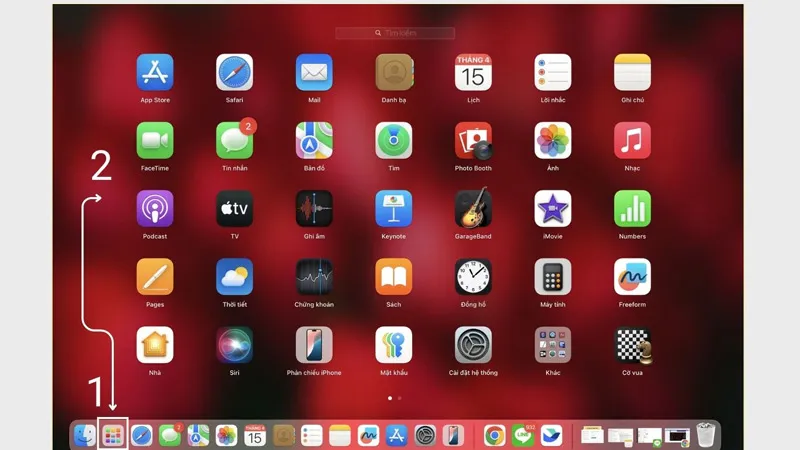This screenshot has width=800, height=450.
Task: Select first Launchpad page dot
Action: (390, 398)
